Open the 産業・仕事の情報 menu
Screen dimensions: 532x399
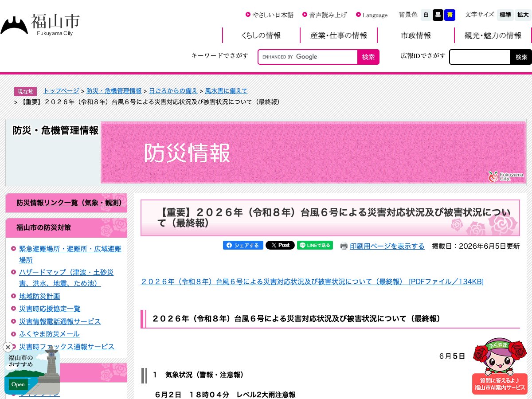(339, 35)
